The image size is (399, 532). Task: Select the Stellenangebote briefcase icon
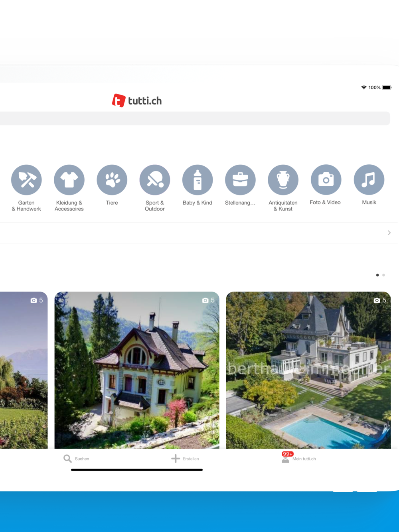click(240, 180)
